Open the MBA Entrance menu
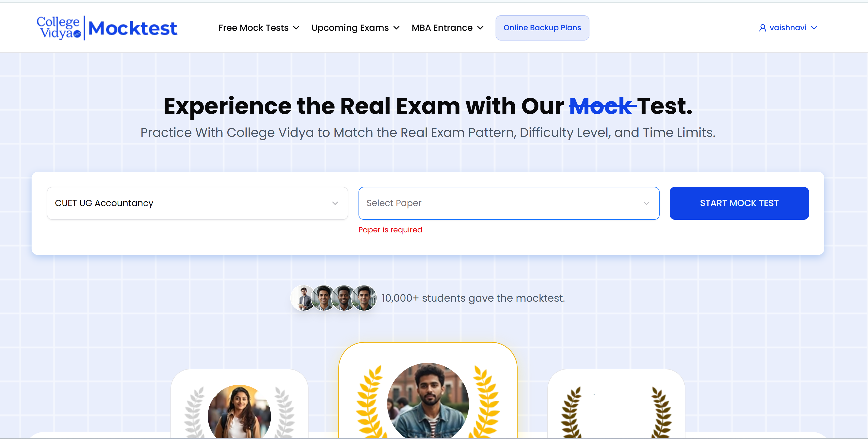 point(447,28)
